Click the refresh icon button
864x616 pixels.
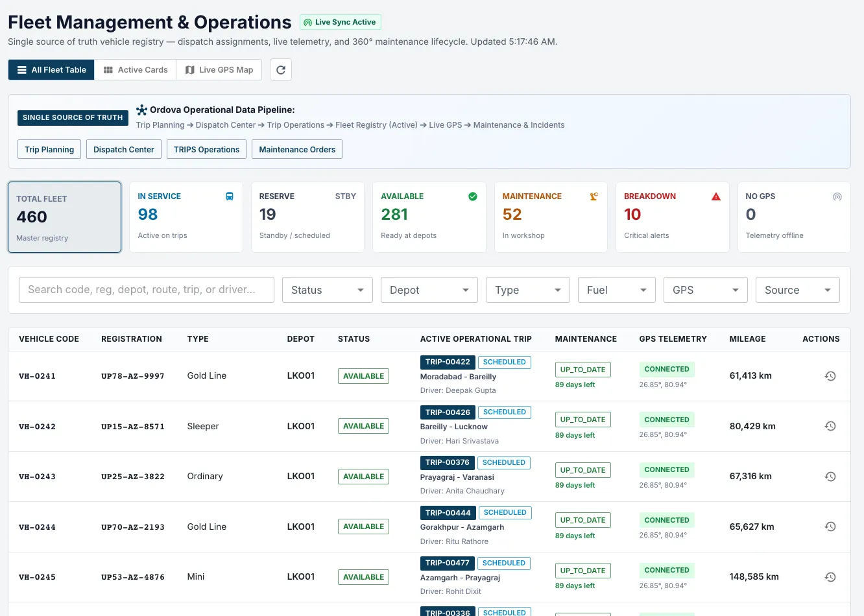[x=281, y=70]
